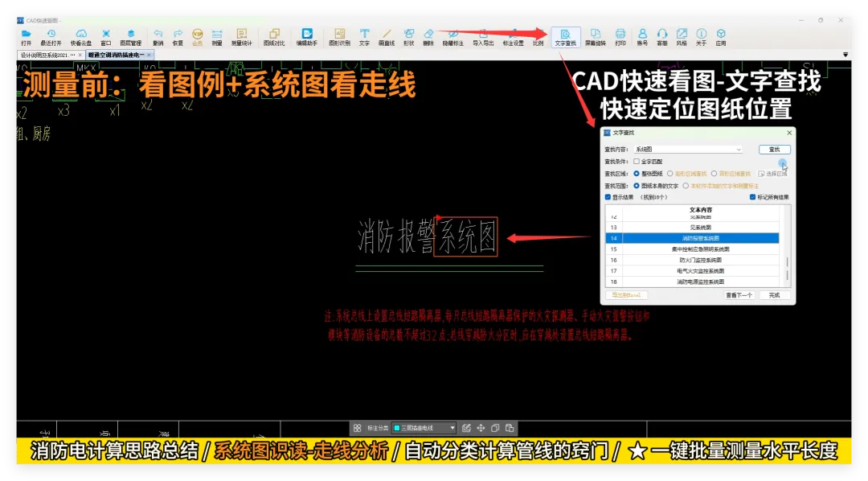Click the 导出到Excel button
868x481 pixels.
(627, 295)
